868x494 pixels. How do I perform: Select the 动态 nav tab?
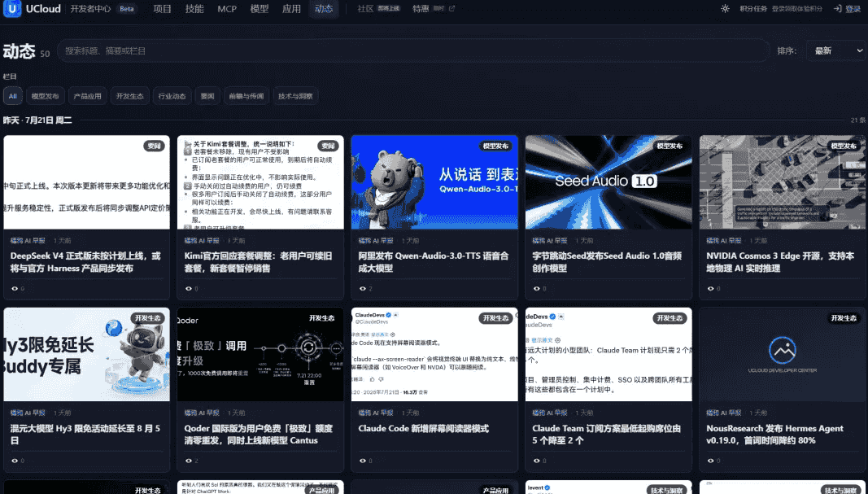(x=324, y=9)
